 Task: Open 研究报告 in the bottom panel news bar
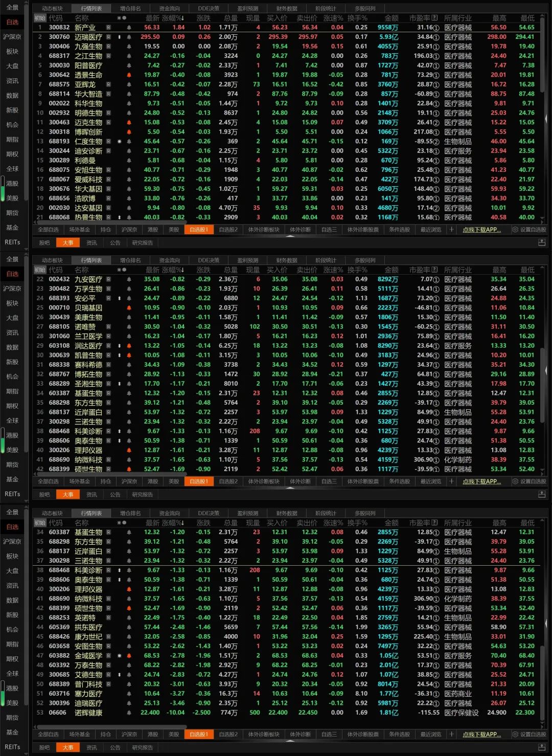point(142,747)
